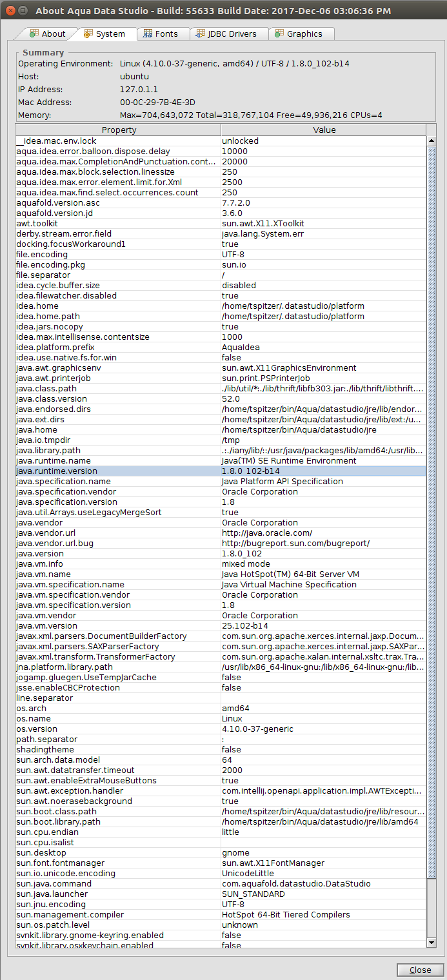Click the sun.boot.class.path property
The height and width of the screenshot is (980, 447).
click(x=221, y=811)
